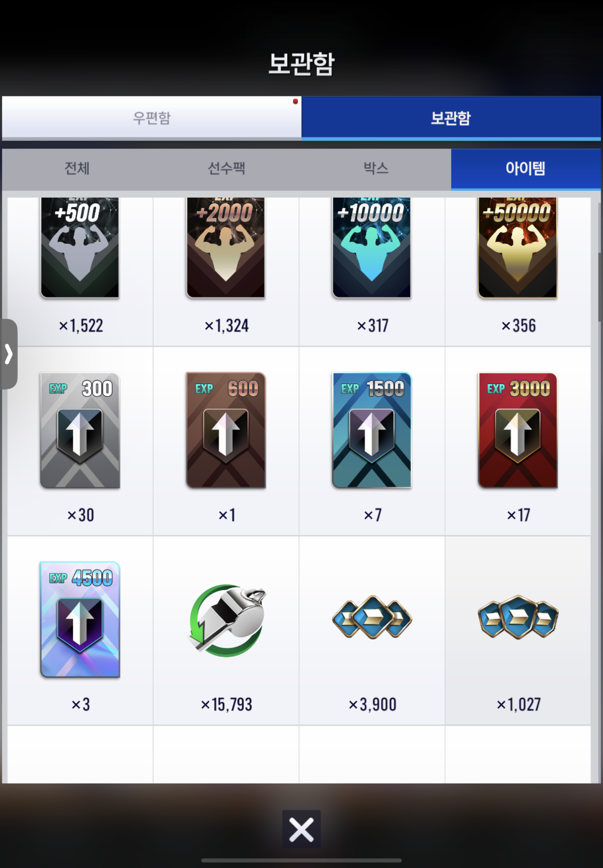Select the +10000 EXP trainer card
Screen dimensions: 603x868
[371, 248]
